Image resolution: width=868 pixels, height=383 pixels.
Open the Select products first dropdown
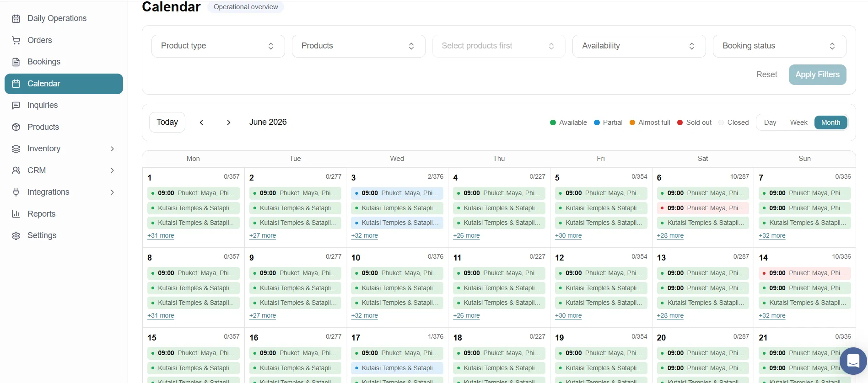tap(499, 46)
